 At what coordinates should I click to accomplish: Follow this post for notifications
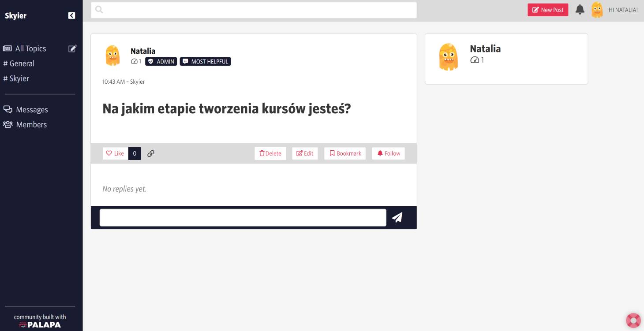(x=388, y=153)
